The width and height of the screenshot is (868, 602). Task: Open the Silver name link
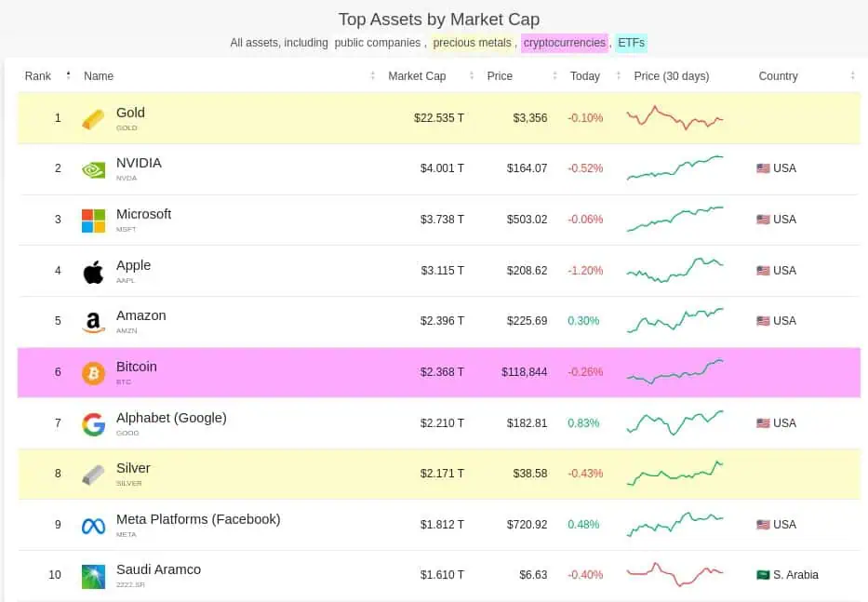(x=133, y=468)
